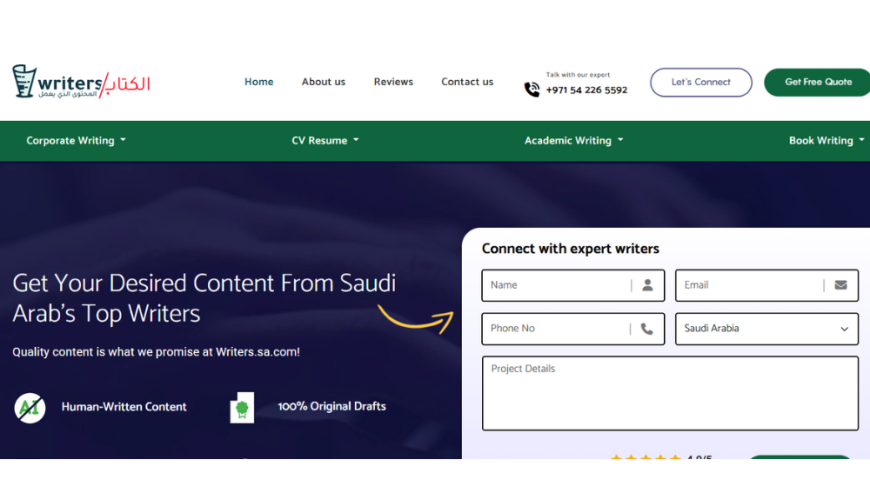Click into the Project Details text area
Image resolution: width=870 pixels, height=493 pixels.
pyautogui.click(x=669, y=393)
